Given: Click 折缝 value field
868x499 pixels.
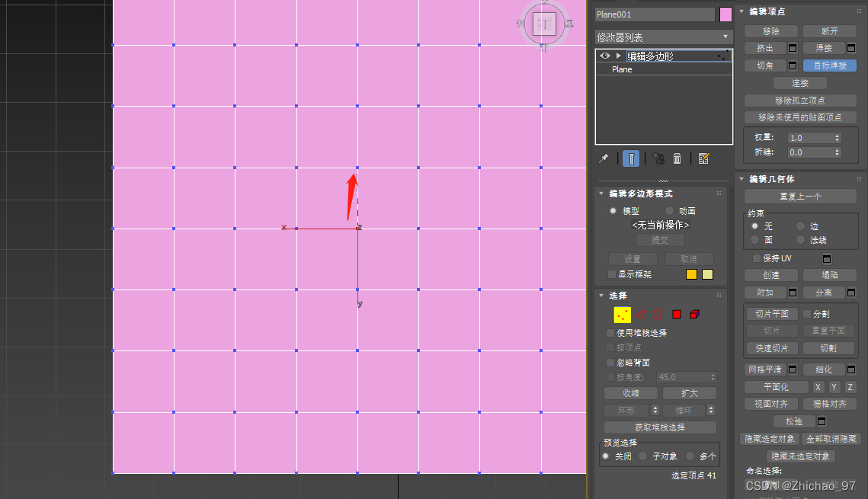Looking at the screenshot, I should point(810,152).
